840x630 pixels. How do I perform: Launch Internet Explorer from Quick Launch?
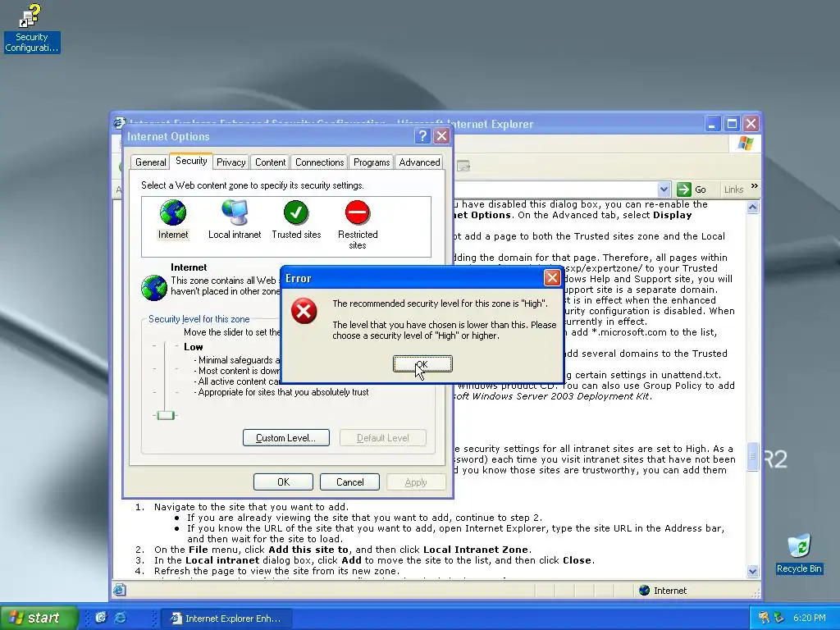pos(121,618)
